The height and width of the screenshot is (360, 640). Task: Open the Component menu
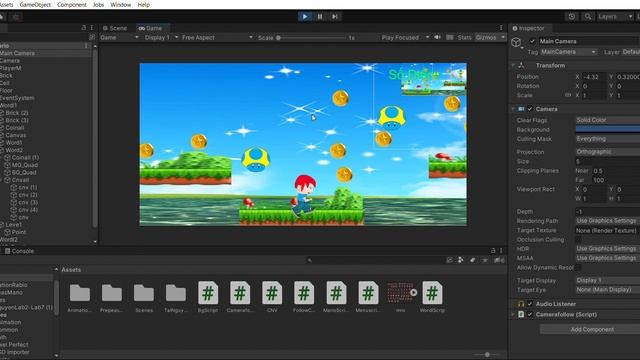tap(72, 4)
